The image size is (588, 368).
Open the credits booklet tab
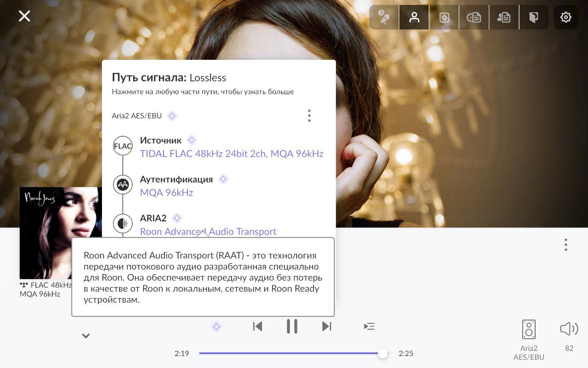[534, 17]
